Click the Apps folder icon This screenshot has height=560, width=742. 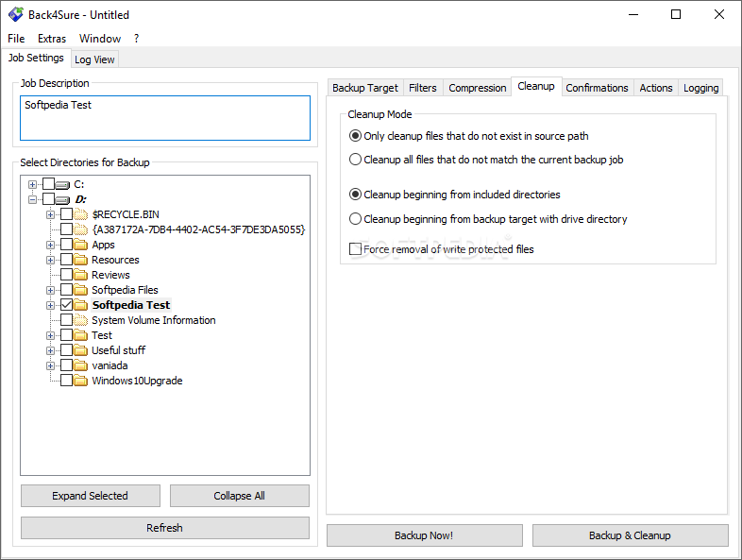[x=81, y=245]
